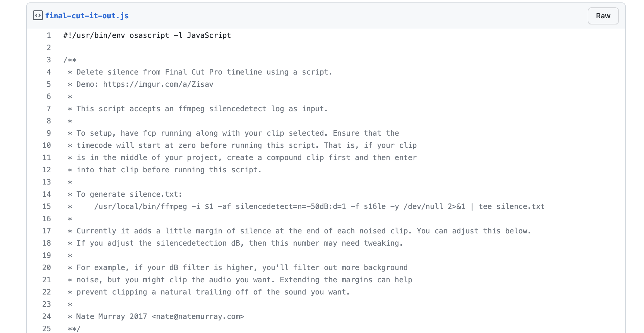Click the code file icon beside the filename
The height and width of the screenshot is (333, 644).
point(38,16)
